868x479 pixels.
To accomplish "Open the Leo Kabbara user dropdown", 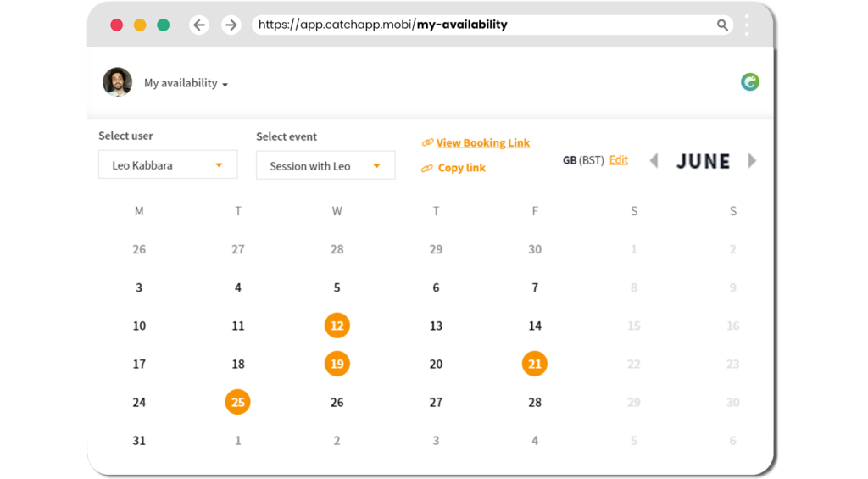I will point(169,164).
